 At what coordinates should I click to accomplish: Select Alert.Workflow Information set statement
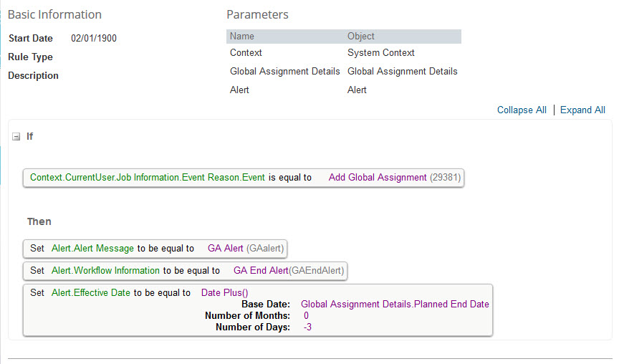click(185, 270)
